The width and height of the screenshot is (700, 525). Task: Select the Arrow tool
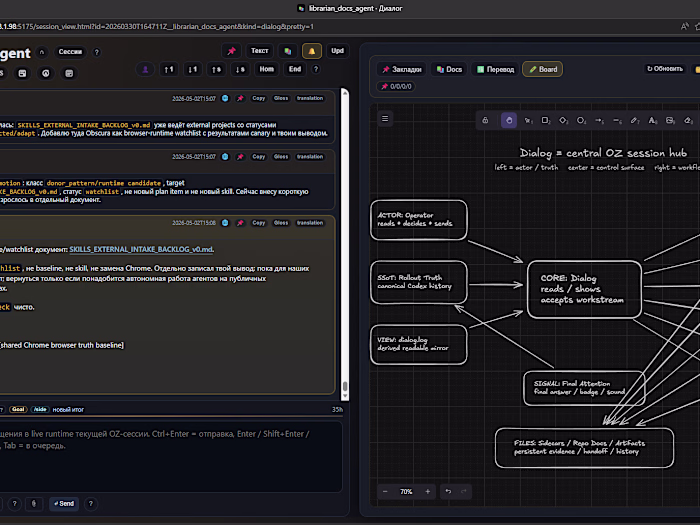(x=599, y=120)
